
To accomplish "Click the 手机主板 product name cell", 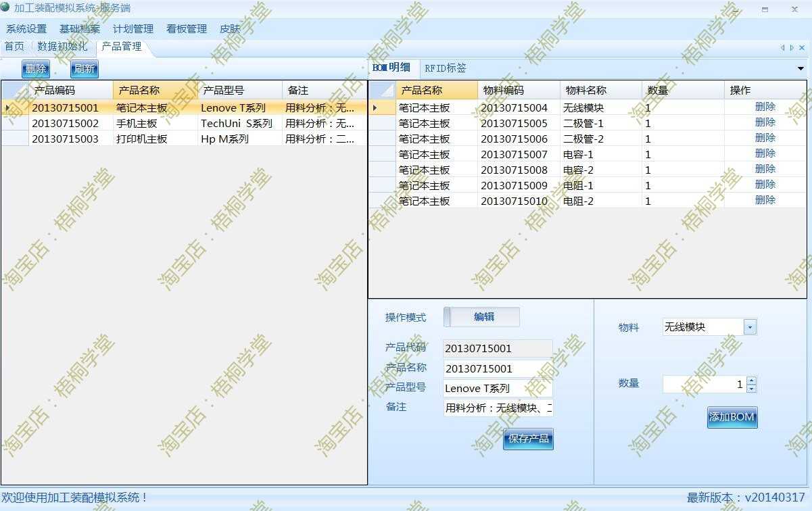I will [156, 123].
